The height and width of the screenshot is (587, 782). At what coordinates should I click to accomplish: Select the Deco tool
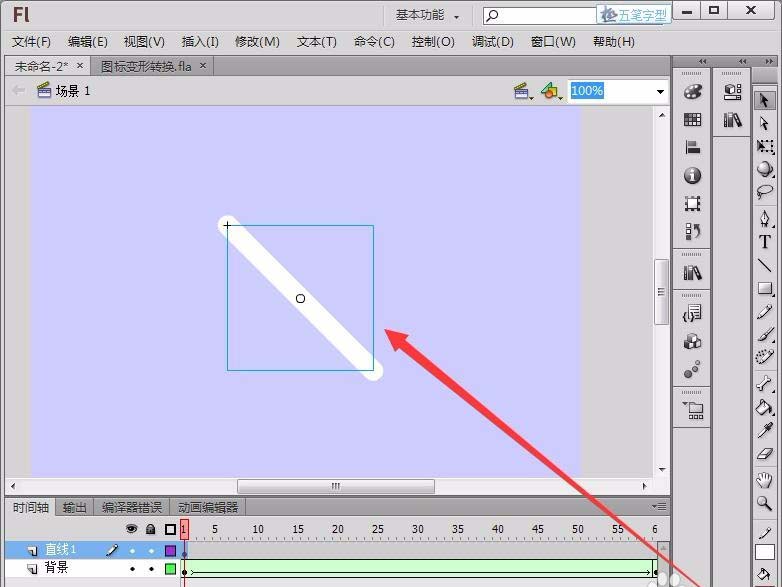(764, 357)
